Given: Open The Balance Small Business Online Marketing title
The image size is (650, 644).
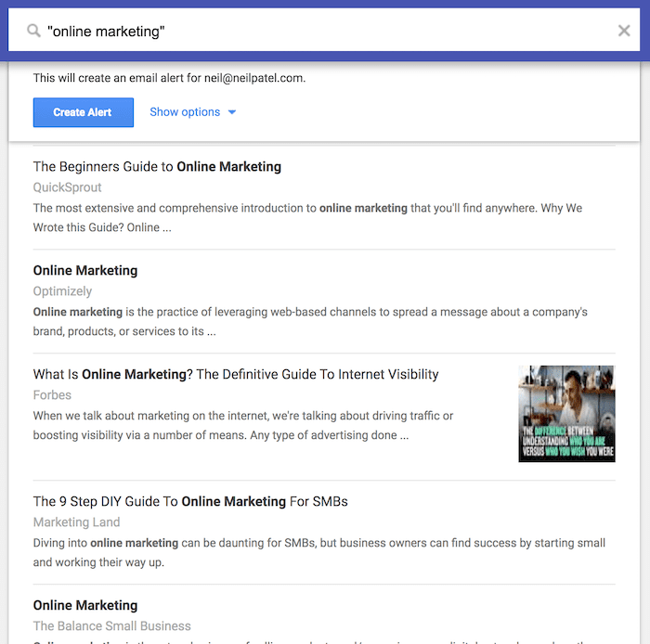Looking at the screenshot, I should [x=85, y=605].
